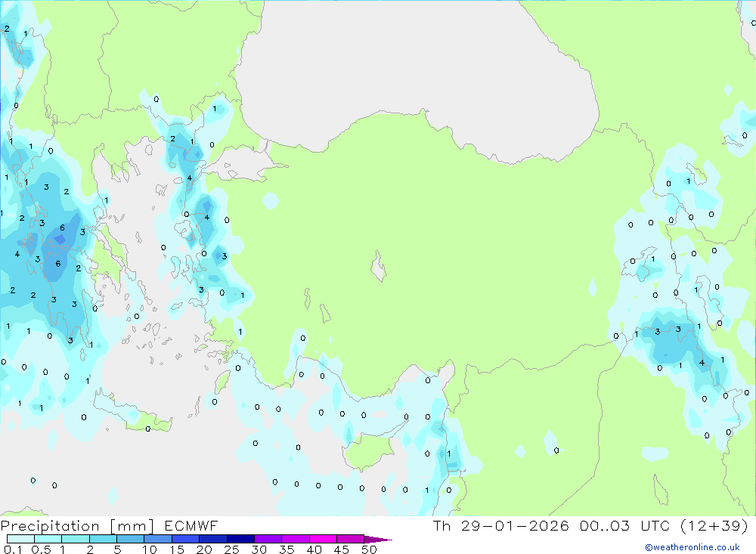
Task: Click the "UTC" timezone label
Action: point(655,526)
